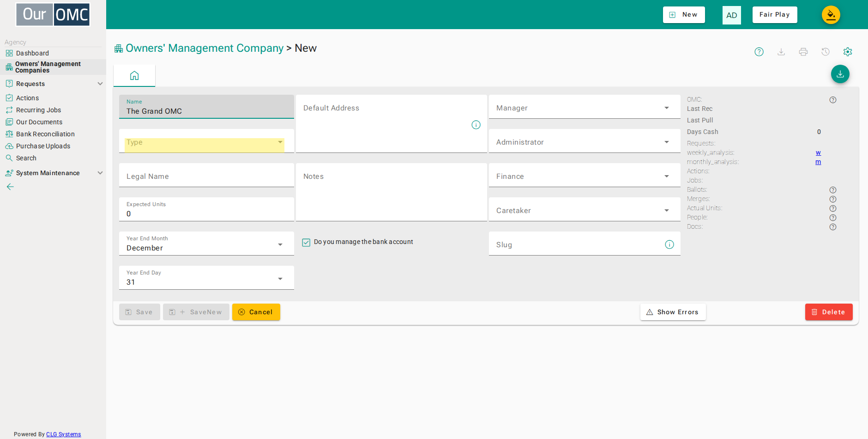The image size is (868, 439).
Task: Open the CLG Systems link
Action: tap(64, 434)
